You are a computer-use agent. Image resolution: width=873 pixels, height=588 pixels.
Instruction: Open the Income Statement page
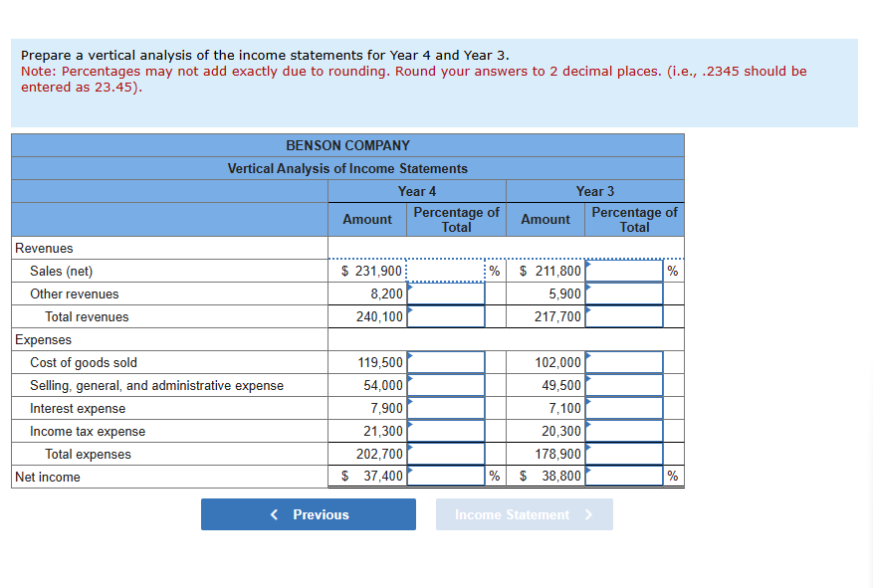(x=524, y=514)
